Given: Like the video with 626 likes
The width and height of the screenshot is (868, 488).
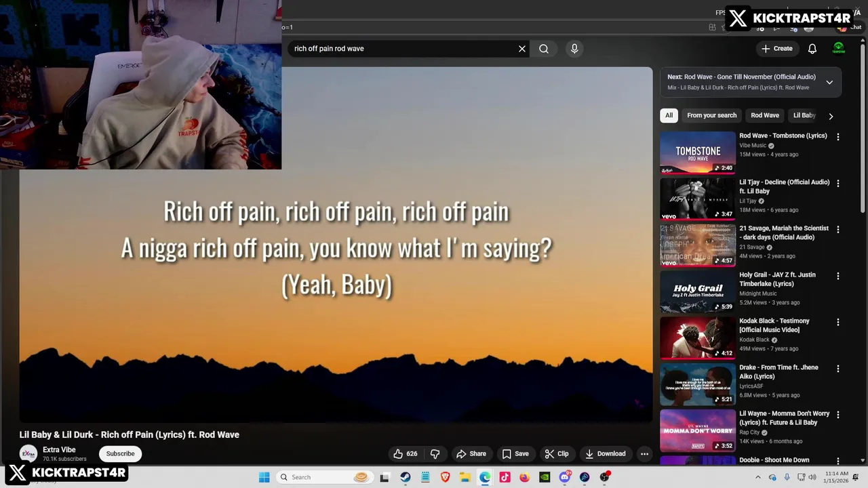Looking at the screenshot, I should pyautogui.click(x=406, y=453).
